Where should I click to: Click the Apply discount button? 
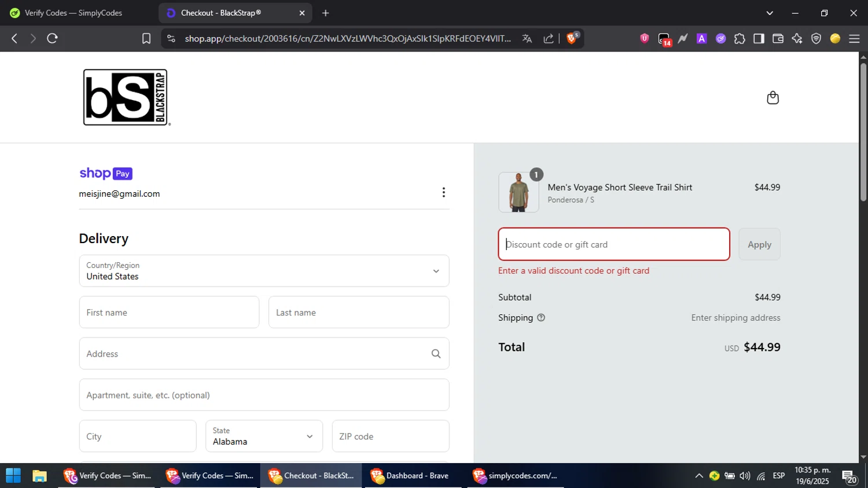tap(759, 244)
